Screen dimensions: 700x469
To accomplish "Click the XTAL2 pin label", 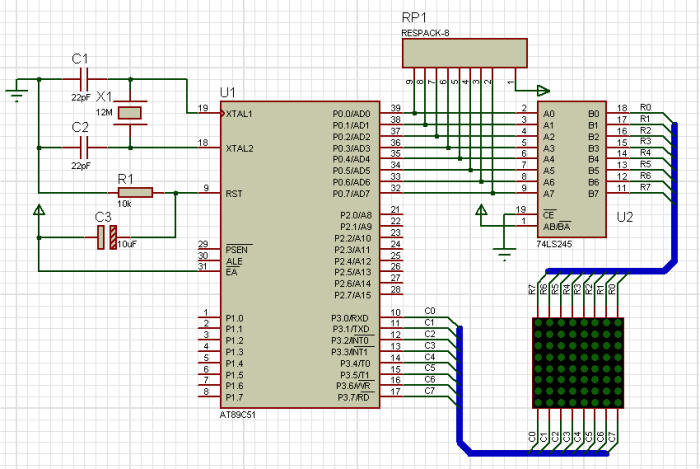I will click(x=239, y=148).
